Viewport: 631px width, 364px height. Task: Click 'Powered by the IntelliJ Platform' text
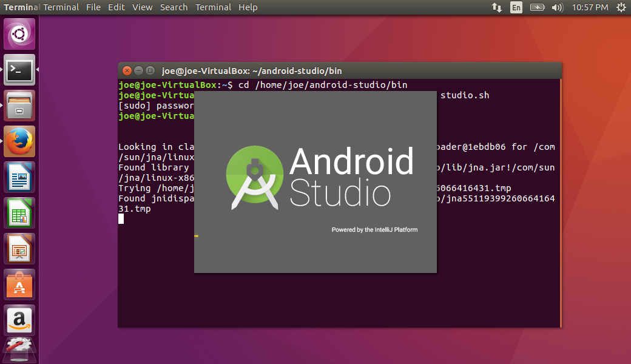tap(374, 230)
